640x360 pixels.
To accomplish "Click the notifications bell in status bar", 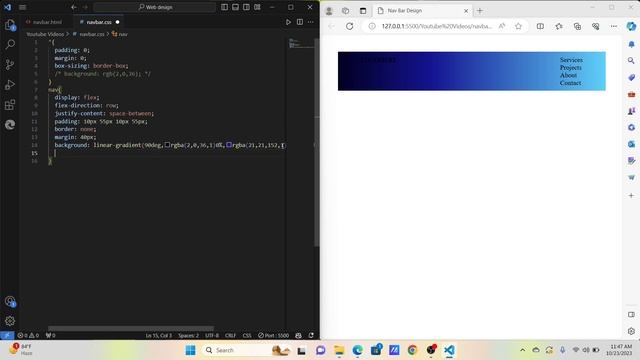I will tap(311, 336).
